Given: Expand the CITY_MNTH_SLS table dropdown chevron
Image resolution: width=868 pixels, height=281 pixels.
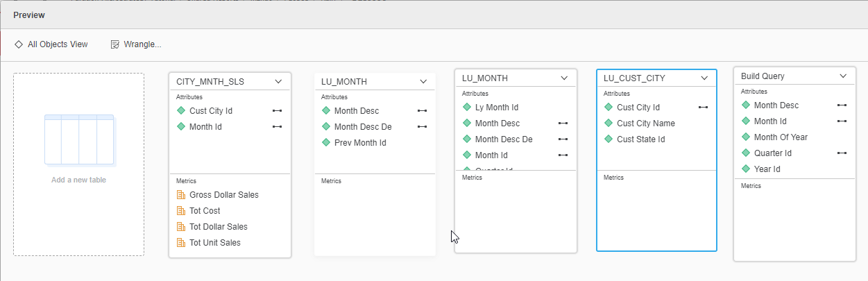Looking at the screenshot, I should pyautogui.click(x=278, y=82).
